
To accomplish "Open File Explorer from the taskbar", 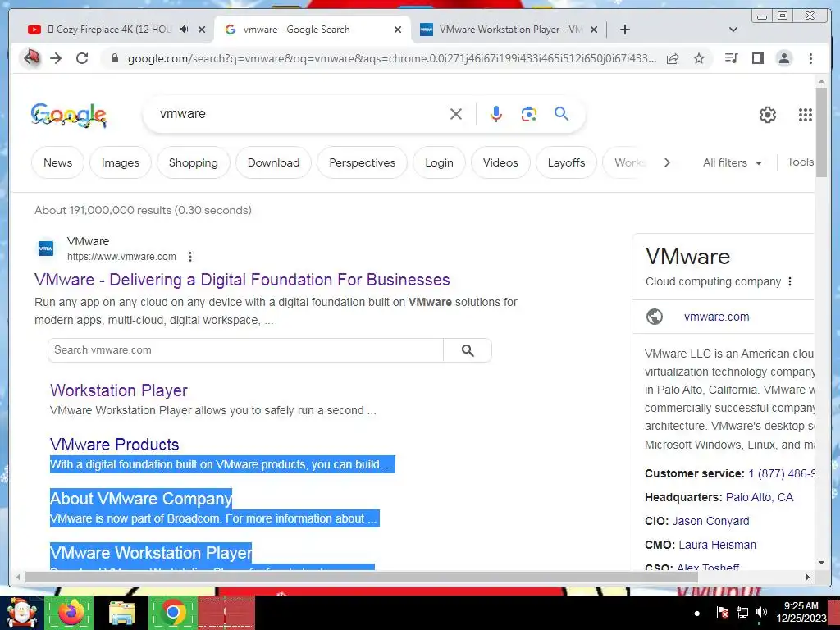I will click(x=121, y=613).
